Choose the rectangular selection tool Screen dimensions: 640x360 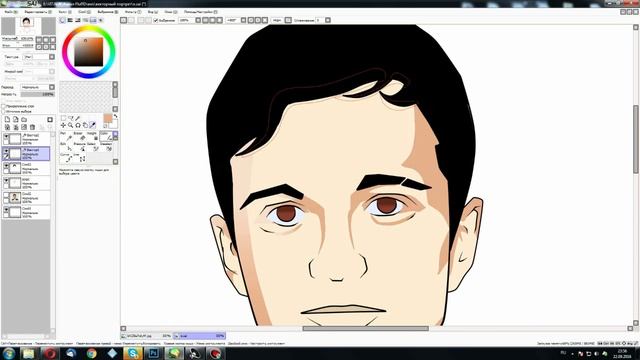click(x=63, y=118)
